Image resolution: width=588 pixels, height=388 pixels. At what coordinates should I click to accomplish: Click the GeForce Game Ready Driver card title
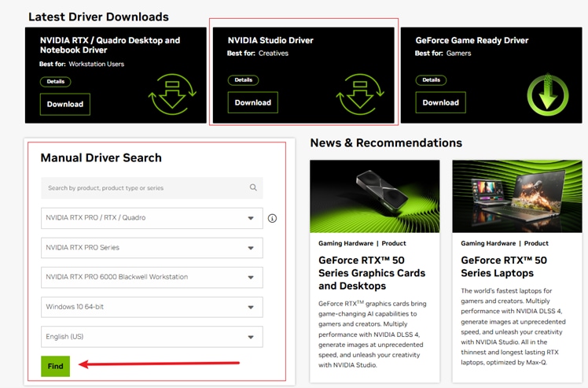point(472,40)
